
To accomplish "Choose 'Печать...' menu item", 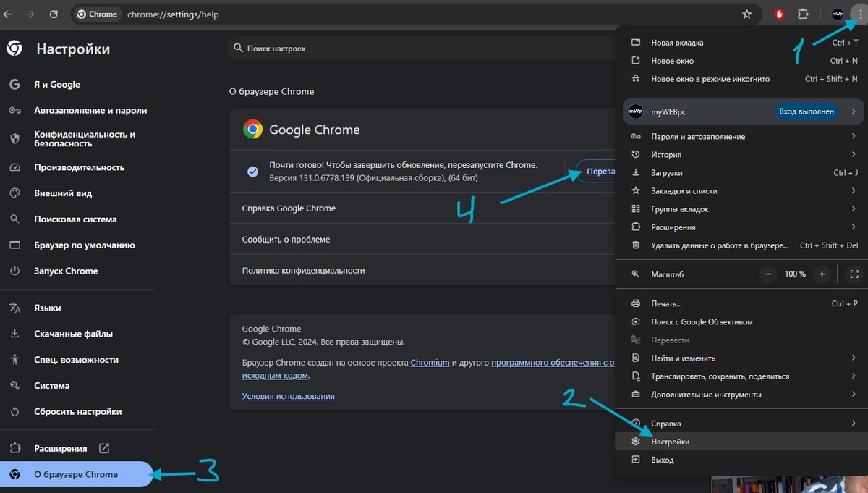I will [x=740, y=304].
